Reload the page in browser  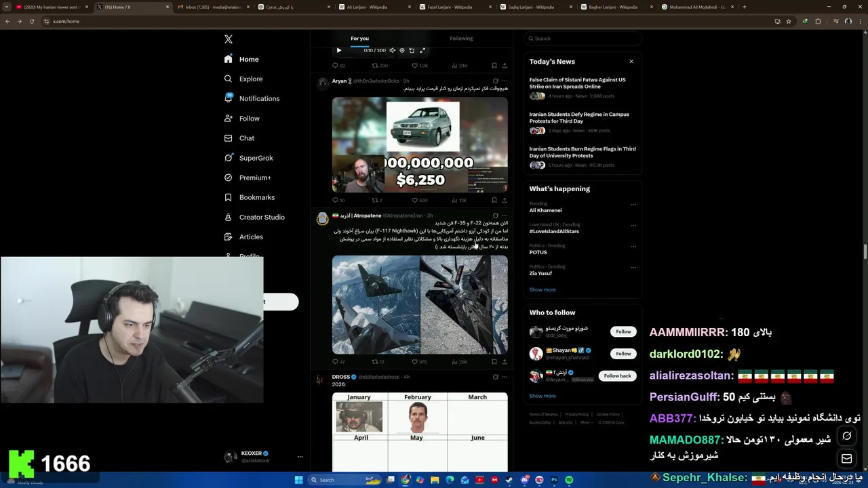(31, 21)
